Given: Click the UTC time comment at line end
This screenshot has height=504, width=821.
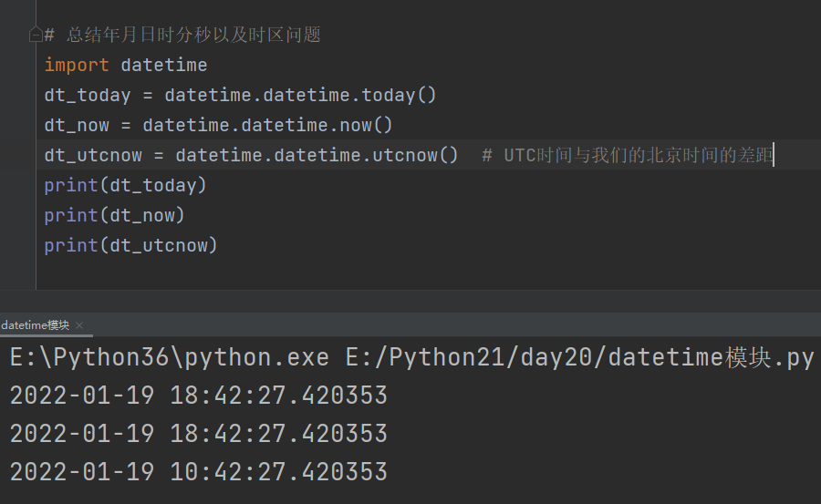Looking at the screenshot, I should pyautogui.click(x=629, y=155).
